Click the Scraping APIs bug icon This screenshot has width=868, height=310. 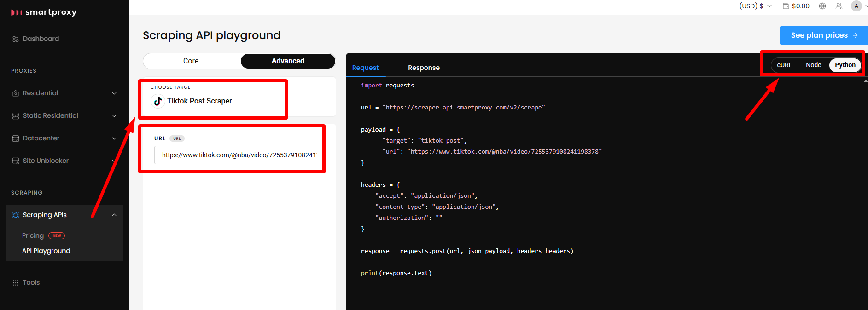pyautogui.click(x=16, y=215)
